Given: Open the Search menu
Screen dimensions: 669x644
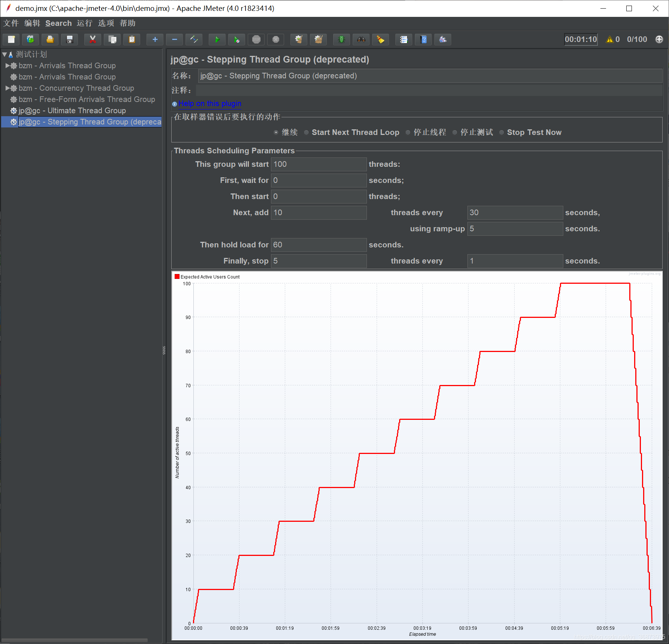Looking at the screenshot, I should [x=58, y=23].
